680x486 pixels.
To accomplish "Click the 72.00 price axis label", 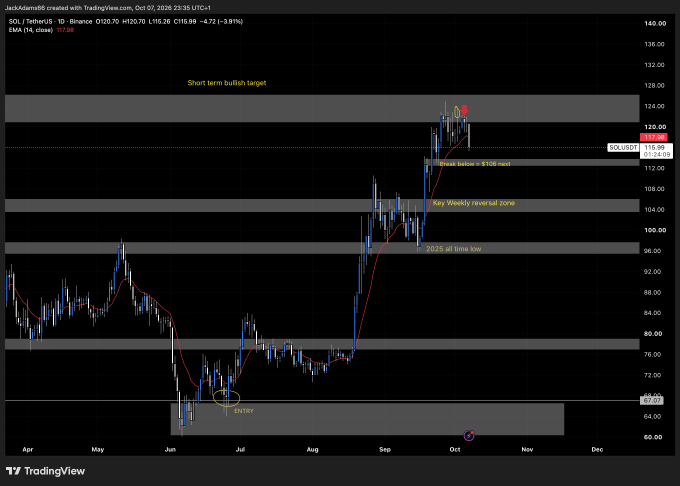I will pos(653,375).
